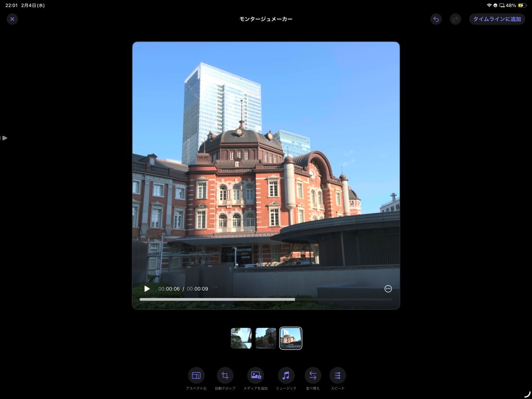Select the first clip thumbnail
The image size is (532, 399).
241,338
